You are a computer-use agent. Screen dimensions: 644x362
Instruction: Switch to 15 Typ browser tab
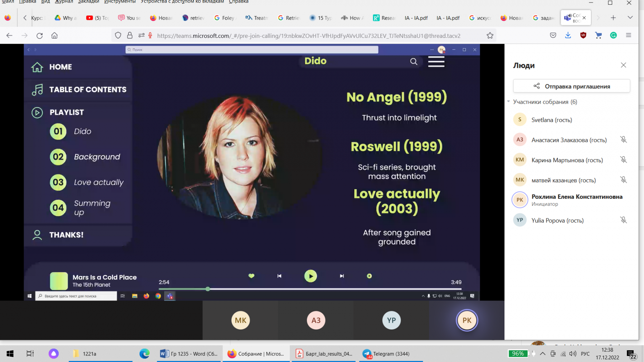[321, 18]
